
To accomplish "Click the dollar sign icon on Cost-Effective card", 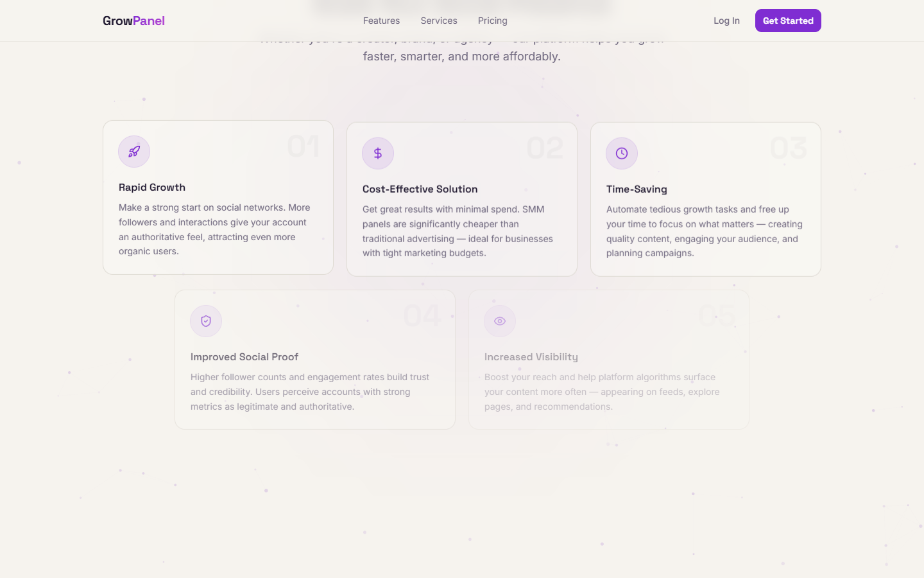I will point(378,153).
